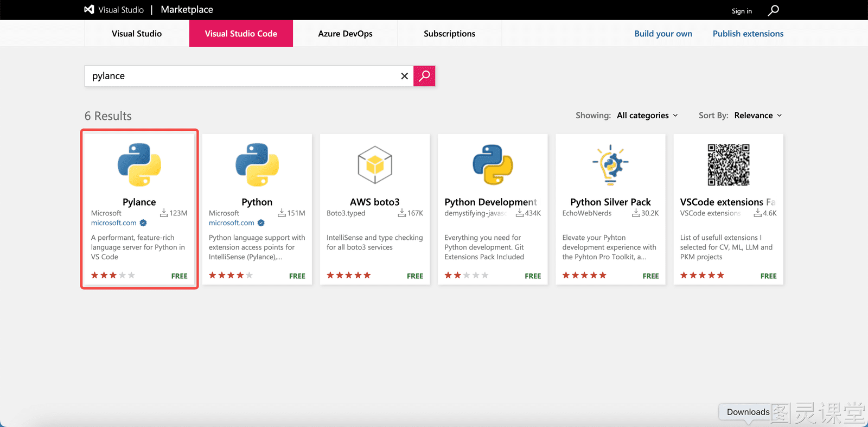This screenshot has width=868, height=427.
Task: Switch to the Visual Studio tab
Action: [137, 34]
